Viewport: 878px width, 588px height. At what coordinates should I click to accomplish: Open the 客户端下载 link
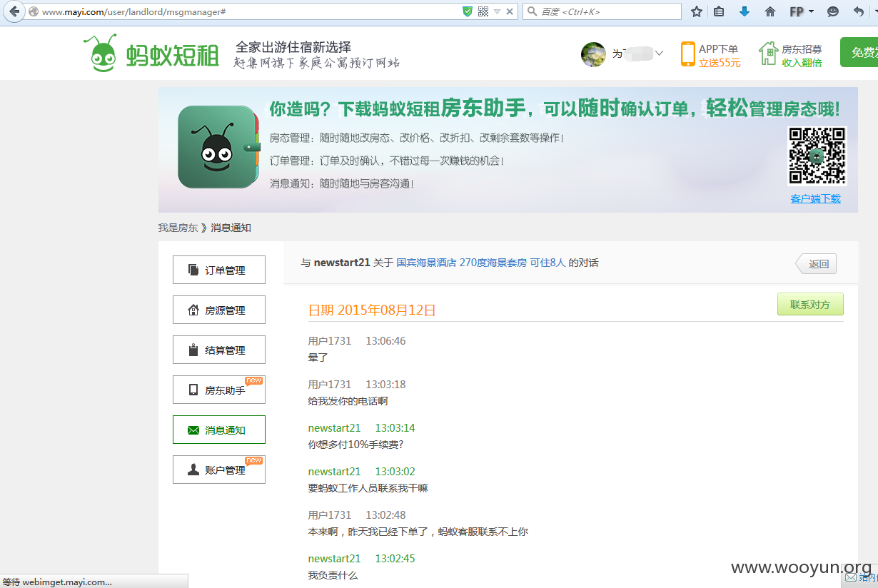[x=815, y=199]
